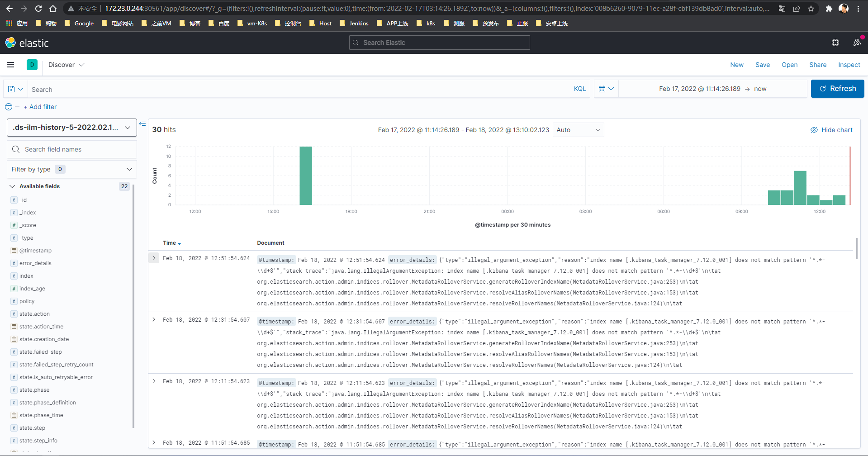Click the Refresh button
This screenshot has width=868, height=456.
click(838, 89)
